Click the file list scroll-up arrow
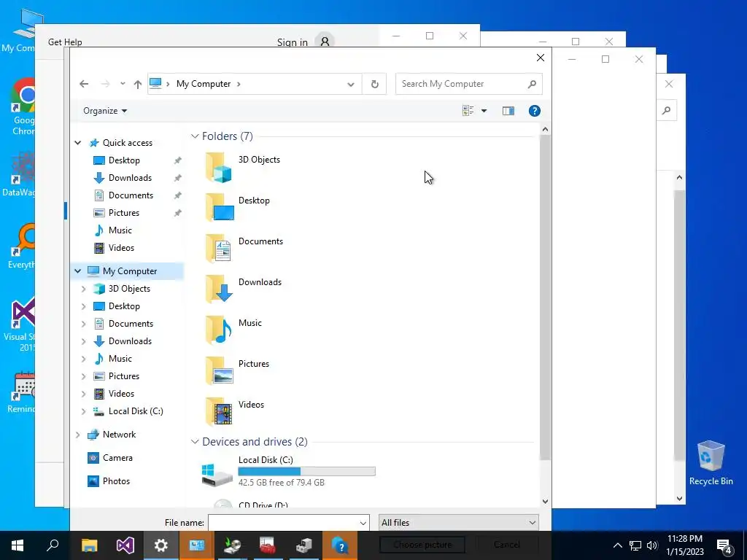 (x=545, y=129)
